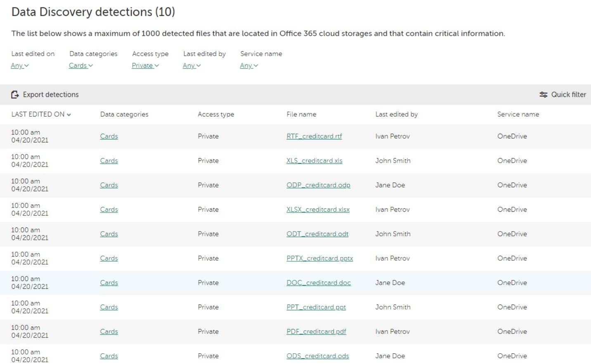Click Cards link in the ODT_creditcard.odt row
This screenshot has width=591, height=364.
tap(109, 234)
